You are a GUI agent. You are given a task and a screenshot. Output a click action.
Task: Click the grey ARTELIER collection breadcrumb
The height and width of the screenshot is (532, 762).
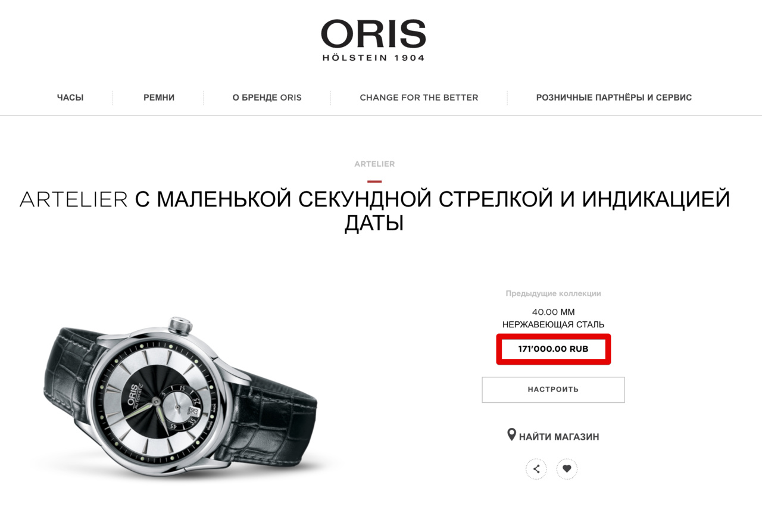374,164
